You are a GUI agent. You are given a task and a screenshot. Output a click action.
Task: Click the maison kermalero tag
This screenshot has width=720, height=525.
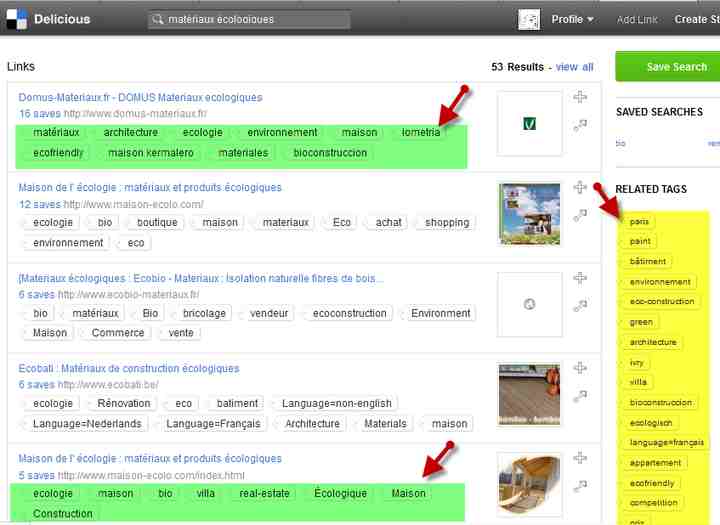[x=151, y=153]
